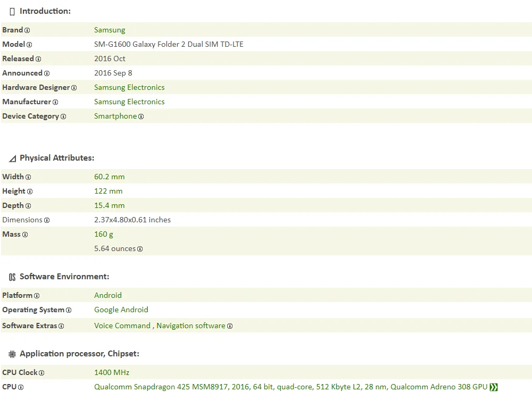Click the 122 mm height link
Viewport: 532px width, 400px height.
click(x=108, y=191)
